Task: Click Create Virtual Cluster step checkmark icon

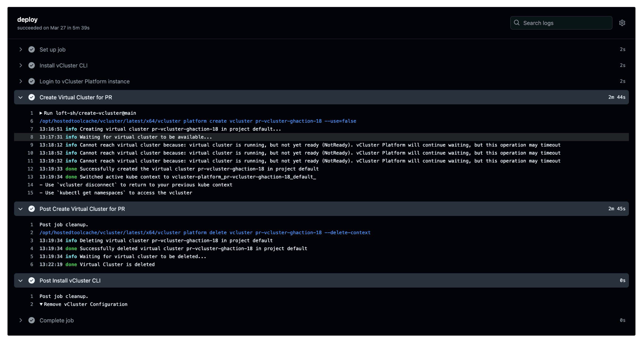Action: pyautogui.click(x=31, y=97)
